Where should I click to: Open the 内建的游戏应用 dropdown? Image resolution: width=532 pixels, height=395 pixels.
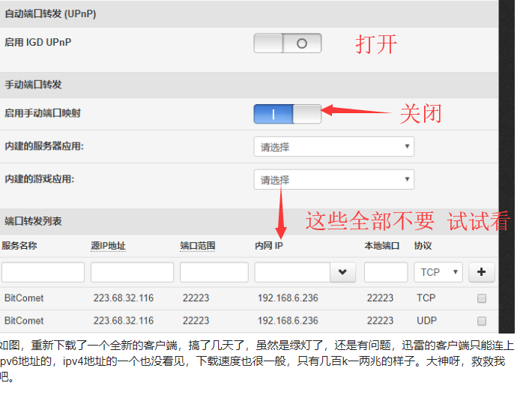(x=333, y=180)
